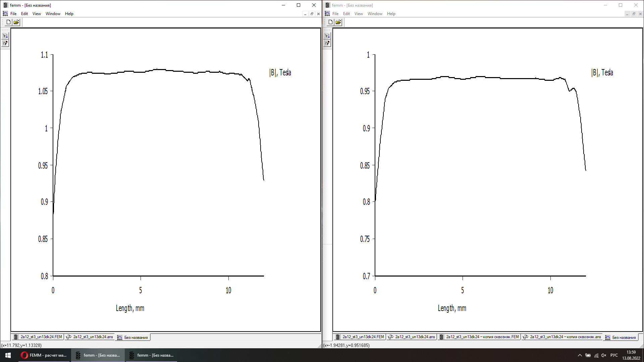Image resolution: width=644 pixels, height=362 pixels.
Task: Open the Windows Start menu
Action: click(8, 355)
